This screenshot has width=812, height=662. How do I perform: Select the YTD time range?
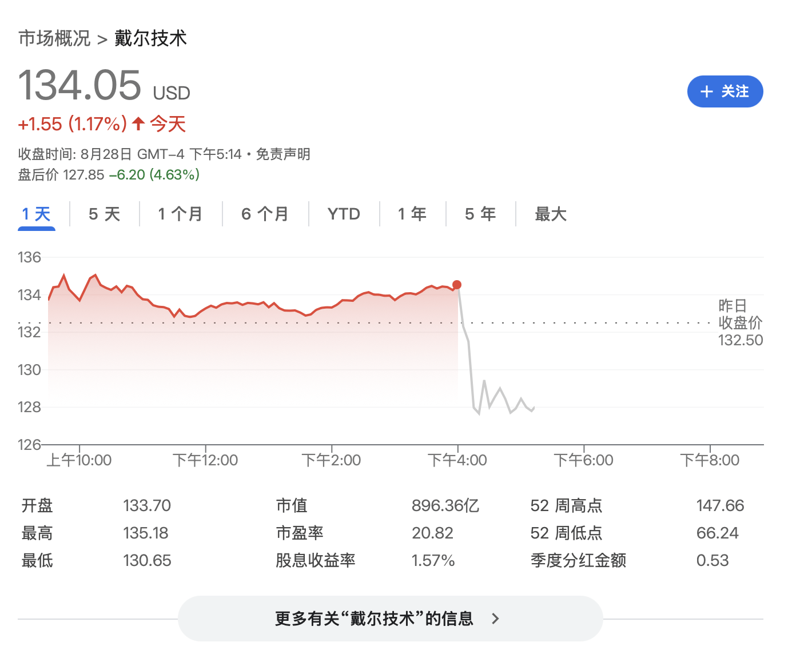343,214
